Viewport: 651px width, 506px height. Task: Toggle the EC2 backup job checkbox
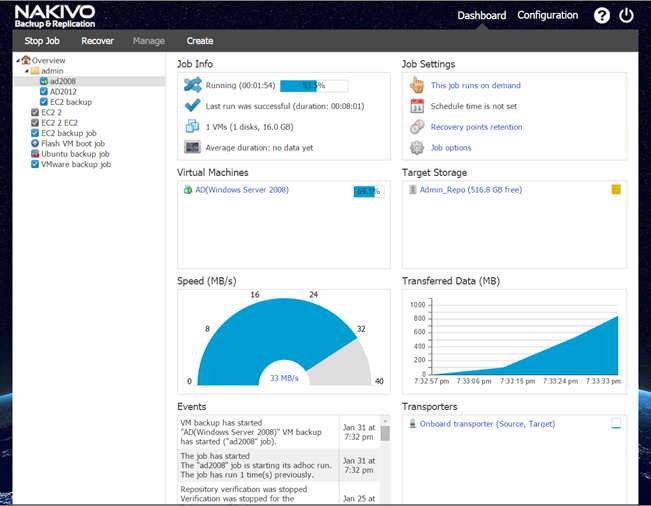click(x=35, y=133)
